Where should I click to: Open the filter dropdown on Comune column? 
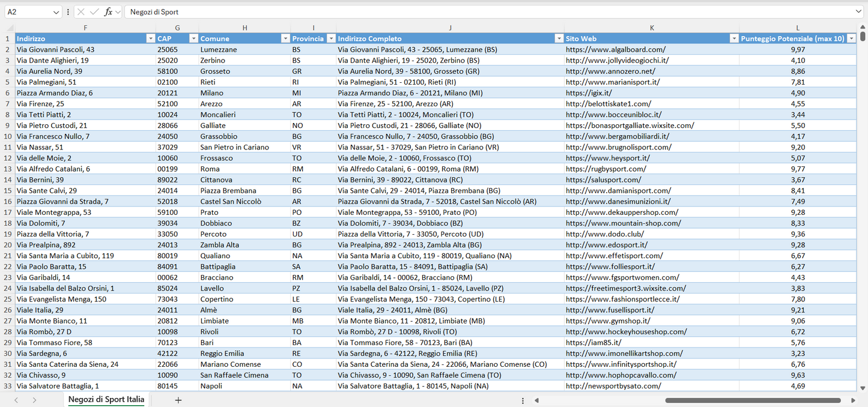click(x=285, y=38)
